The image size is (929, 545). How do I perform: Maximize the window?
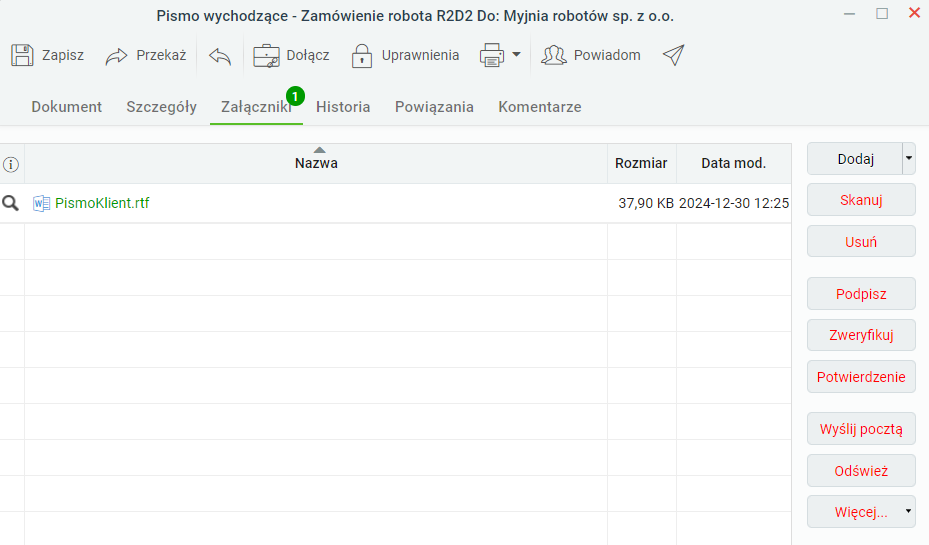tap(882, 14)
